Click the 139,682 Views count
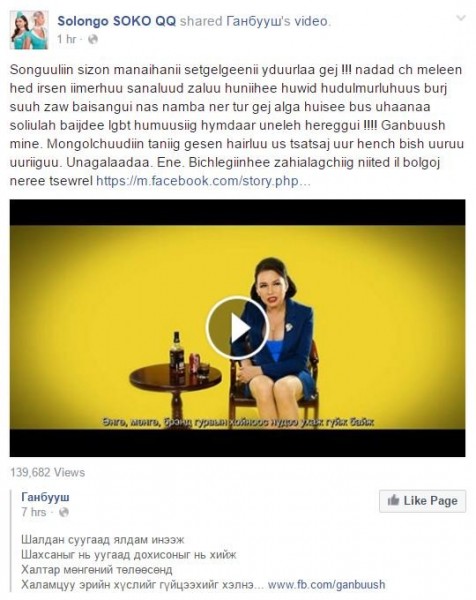476x600 pixels. coord(47,472)
